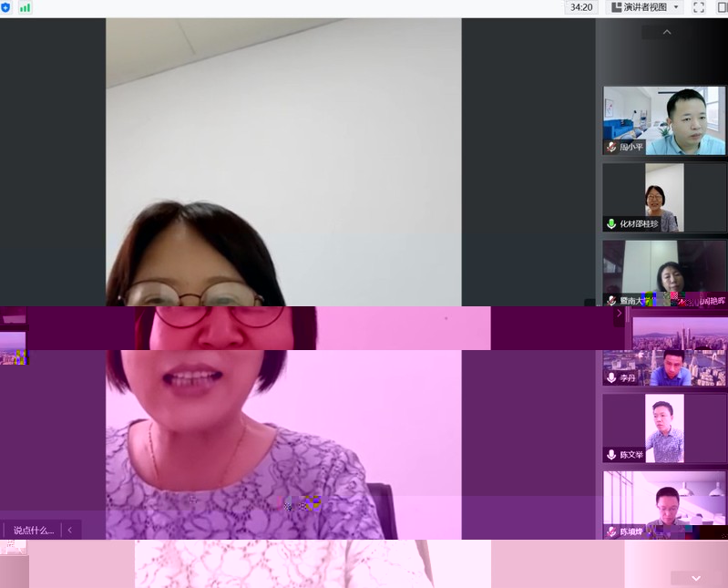Select 闫小平's video thumbnail
Screen dimensions: 728x588
point(664,120)
